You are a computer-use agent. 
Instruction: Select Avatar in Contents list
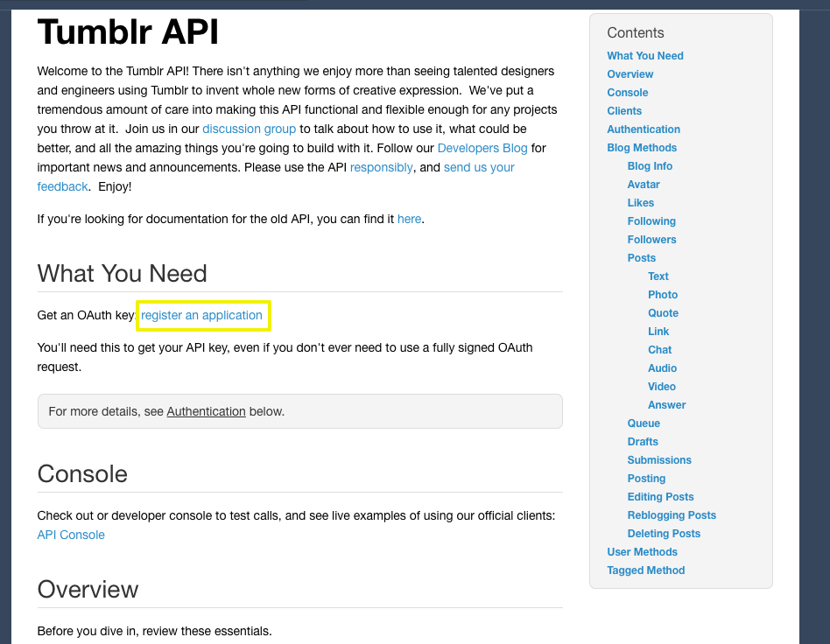644,185
